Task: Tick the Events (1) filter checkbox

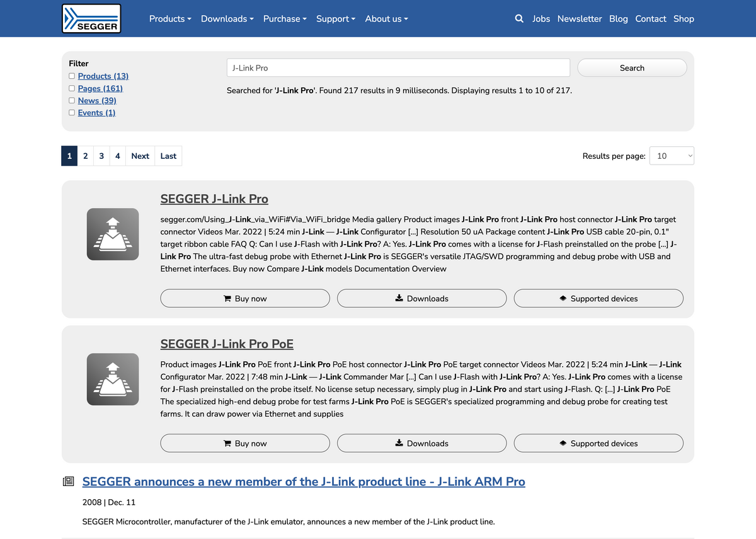Action: [x=72, y=113]
